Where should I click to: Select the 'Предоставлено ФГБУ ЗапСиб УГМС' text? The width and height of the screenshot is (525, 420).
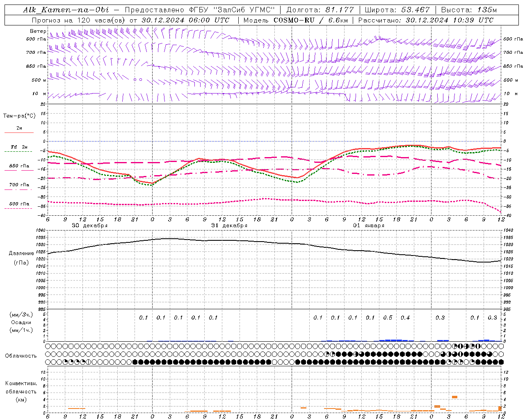pyautogui.click(x=200, y=10)
